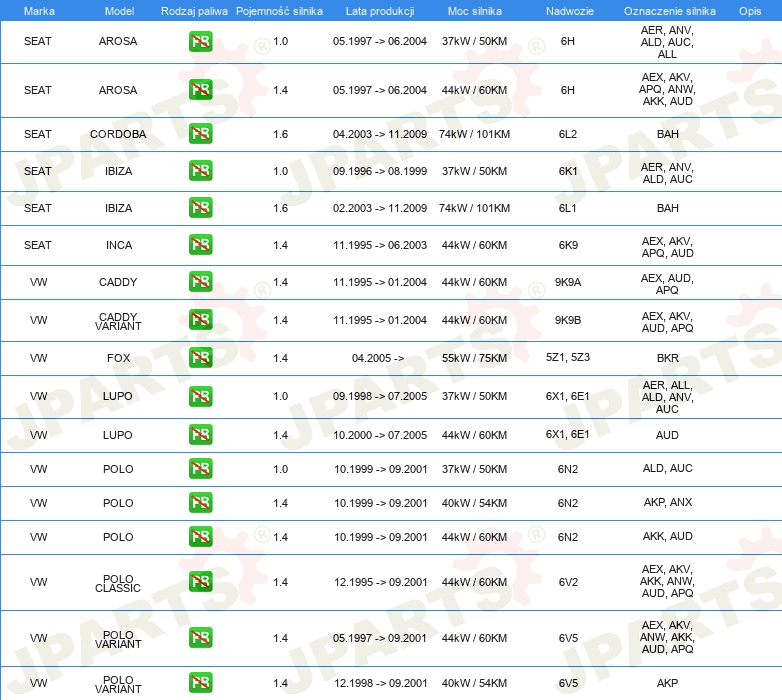Click fuel icon in VW CADDY 9K9A row
The image size is (782, 700).
[200, 281]
